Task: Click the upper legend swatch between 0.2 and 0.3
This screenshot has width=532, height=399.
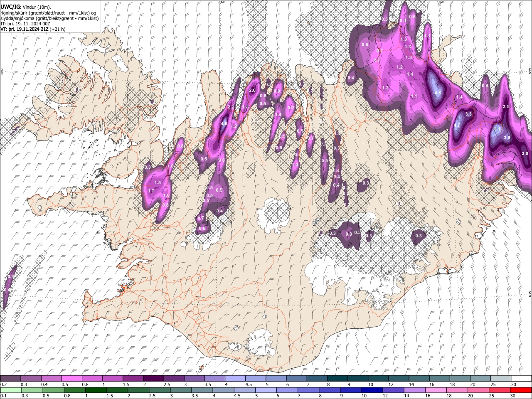Action: pyautogui.click(x=10, y=378)
